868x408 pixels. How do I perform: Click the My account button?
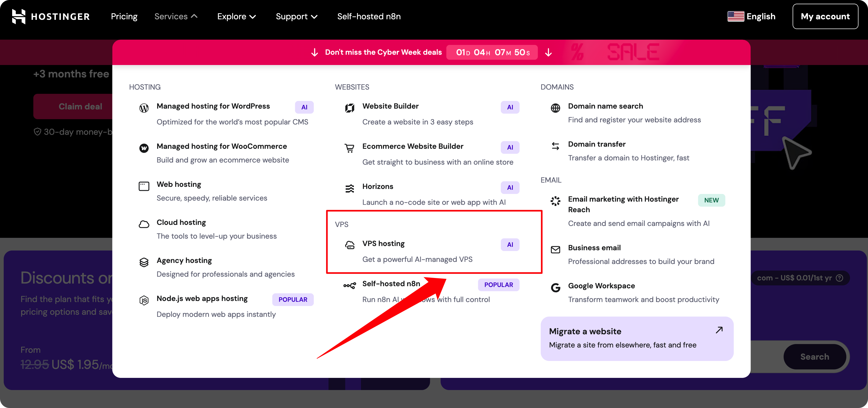(x=825, y=16)
